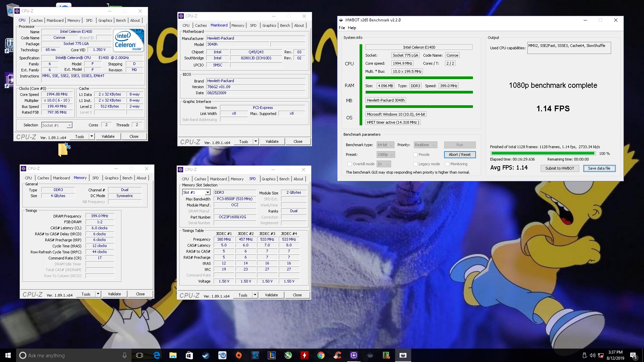Click the Cortana microphone icon
This screenshot has width=644, height=362.
(x=124, y=355)
